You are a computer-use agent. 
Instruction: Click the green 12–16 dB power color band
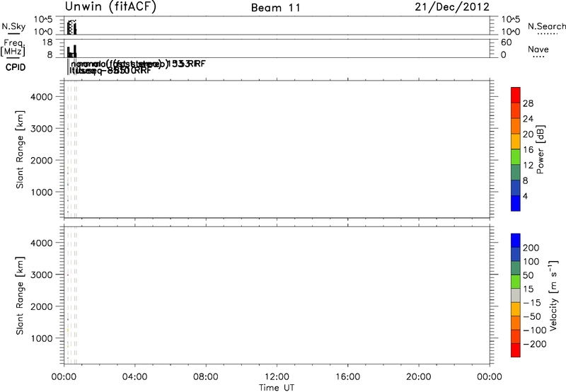[516, 156]
